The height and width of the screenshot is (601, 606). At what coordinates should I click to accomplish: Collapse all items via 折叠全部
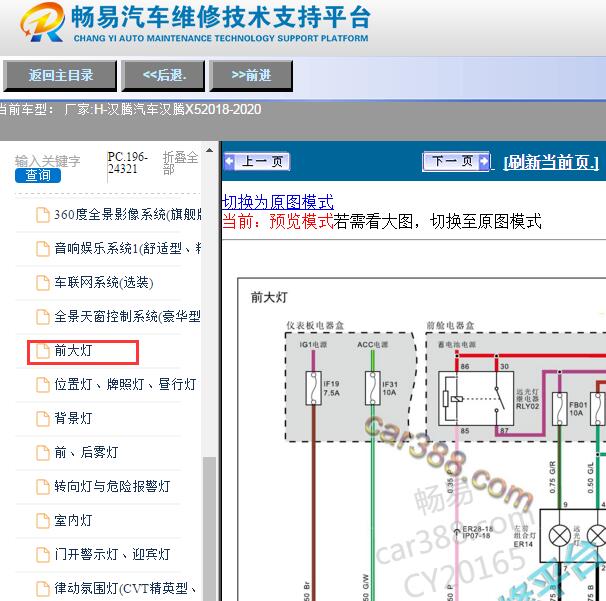coord(180,163)
